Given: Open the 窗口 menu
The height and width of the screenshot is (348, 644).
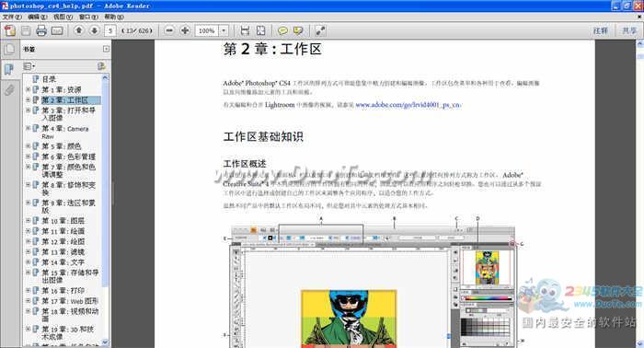Looking at the screenshot, I should 88,17.
